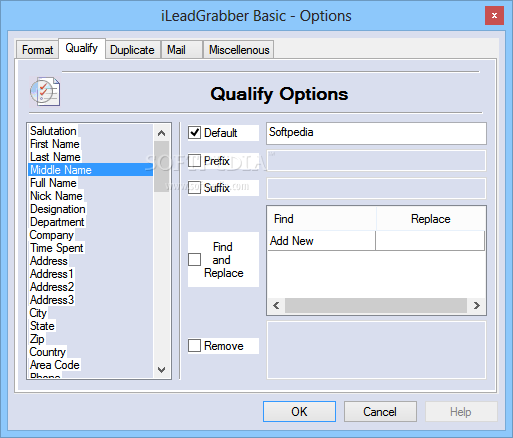Click the Default value field containing Softpedia
This screenshot has height=438, width=513.
click(376, 133)
